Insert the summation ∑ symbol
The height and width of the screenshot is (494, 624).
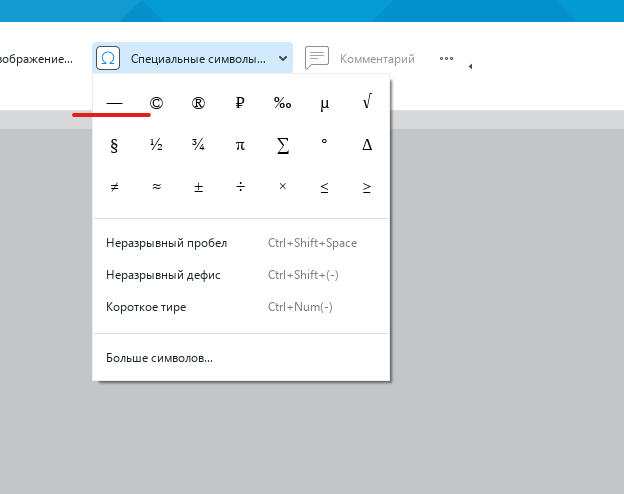[283, 145]
